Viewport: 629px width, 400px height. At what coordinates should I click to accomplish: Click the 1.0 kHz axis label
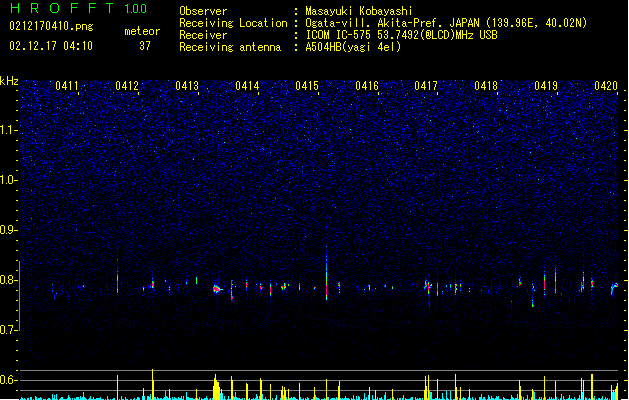pos(8,180)
